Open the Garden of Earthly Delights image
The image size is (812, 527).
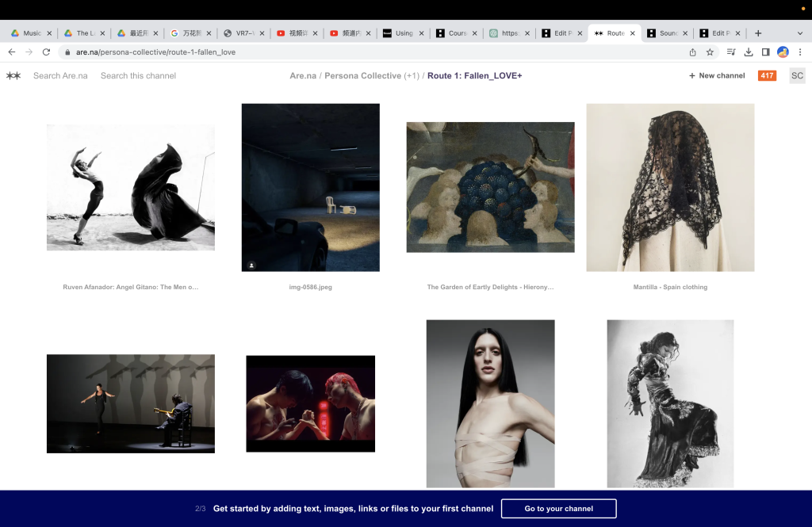pos(490,187)
